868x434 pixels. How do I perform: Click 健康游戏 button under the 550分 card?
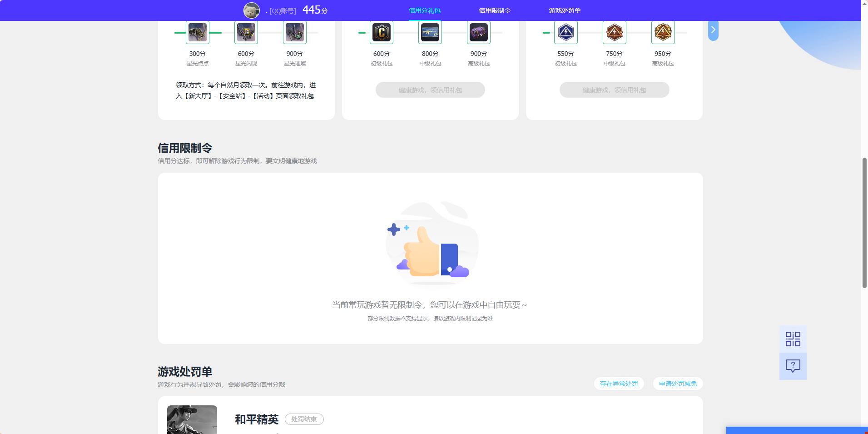615,90
